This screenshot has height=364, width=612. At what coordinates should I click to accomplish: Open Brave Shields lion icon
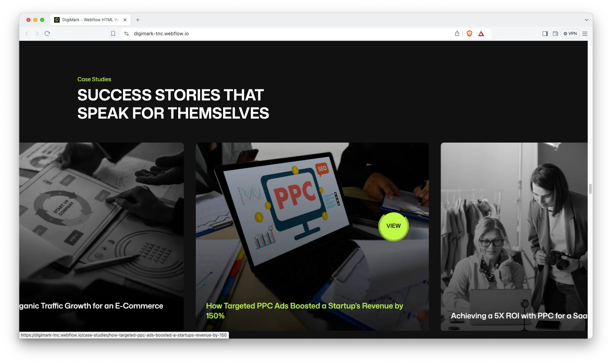point(469,34)
